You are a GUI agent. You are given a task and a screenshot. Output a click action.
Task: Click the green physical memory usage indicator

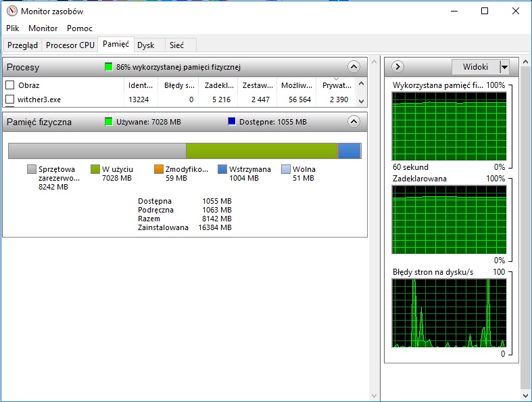click(109, 67)
